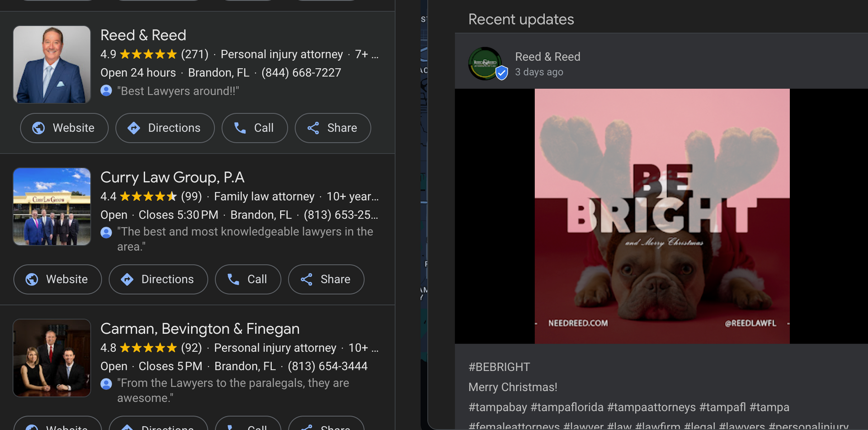Get directions to Reed & Reed
Viewport: 868px width, 430px height.
(165, 128)
